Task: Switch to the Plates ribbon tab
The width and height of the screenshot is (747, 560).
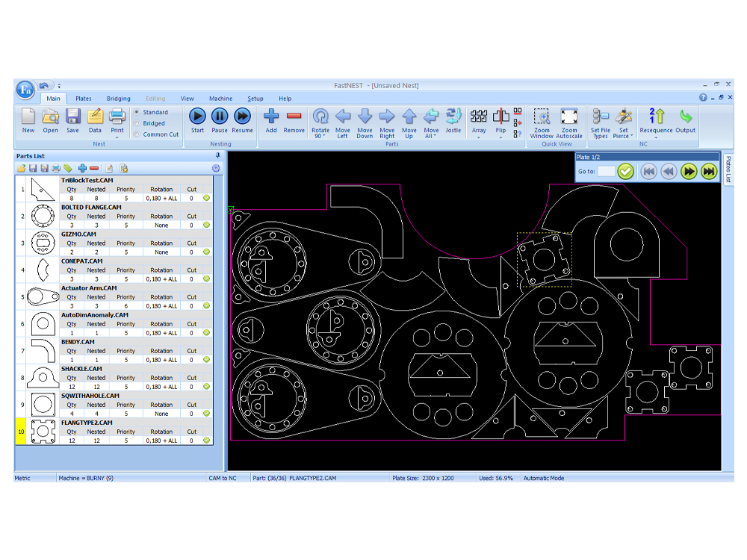Action: click(x=84, y=99)
